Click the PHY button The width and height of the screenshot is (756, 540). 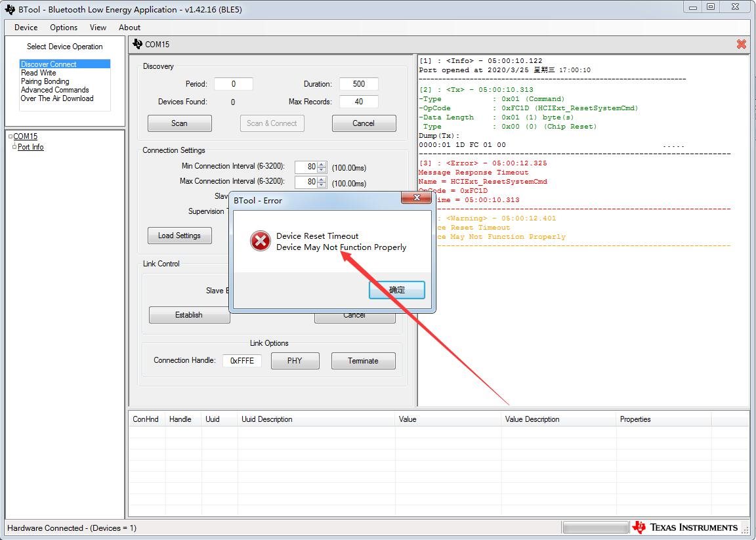(295, 361)
